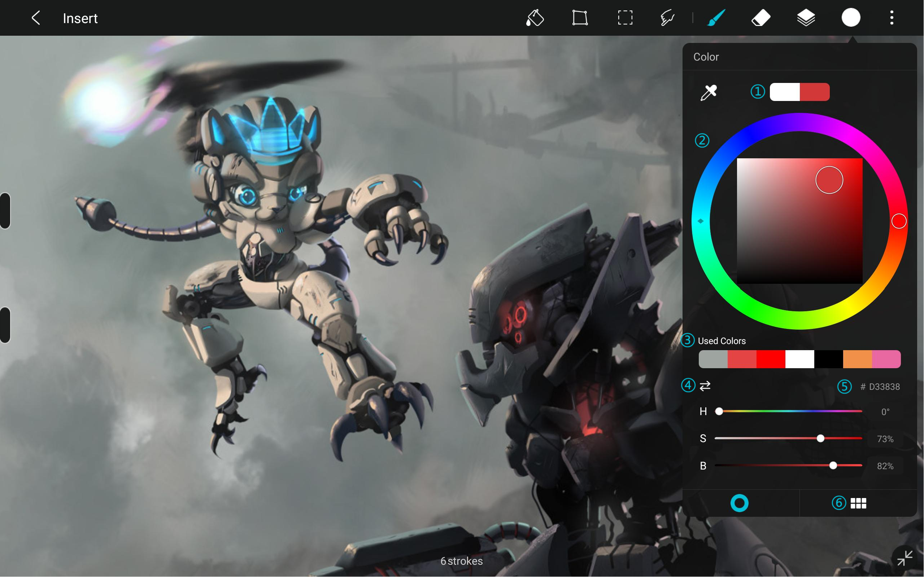Collapse view with bottom-right arrows icon
Image resolution: width=924 pixels, height=577 pixels.
(x=905, y=558)
